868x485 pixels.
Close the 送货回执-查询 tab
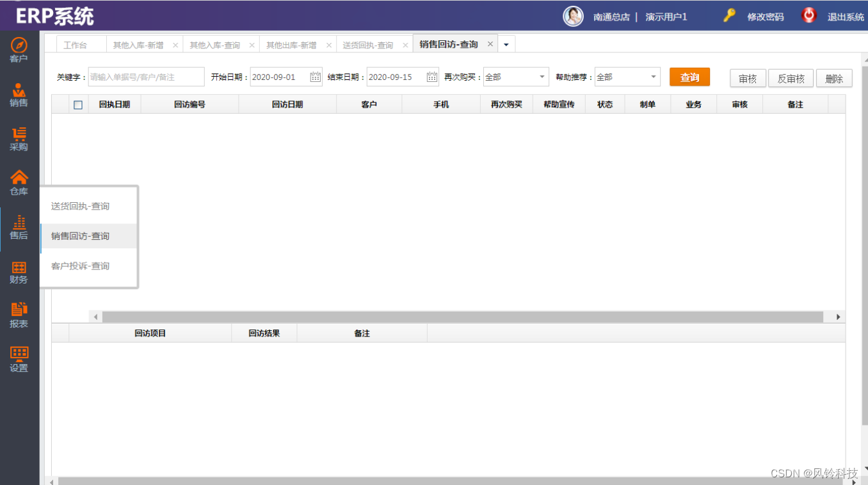[x=405, y=45]
